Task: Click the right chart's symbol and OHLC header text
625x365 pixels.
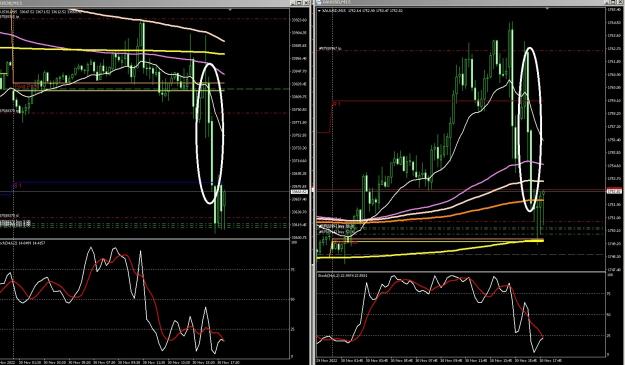Action: pyautogui.click(x=362, y=10)
